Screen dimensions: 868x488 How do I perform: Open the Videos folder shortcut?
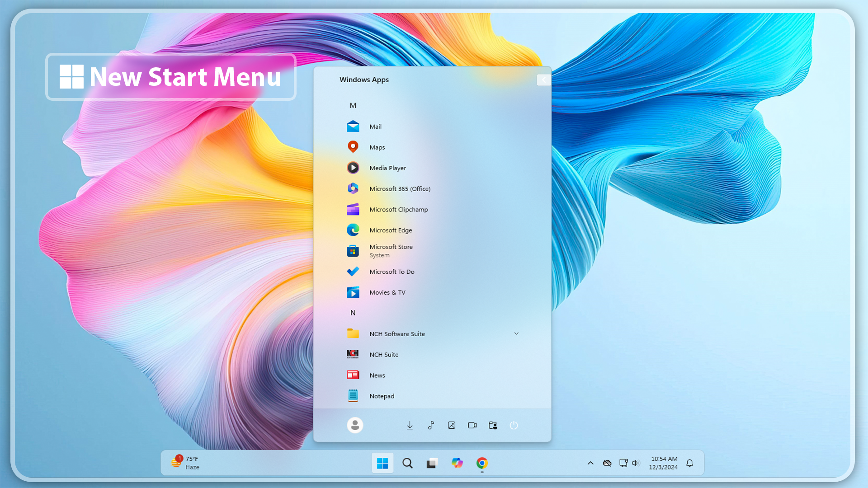coord(472,425)
